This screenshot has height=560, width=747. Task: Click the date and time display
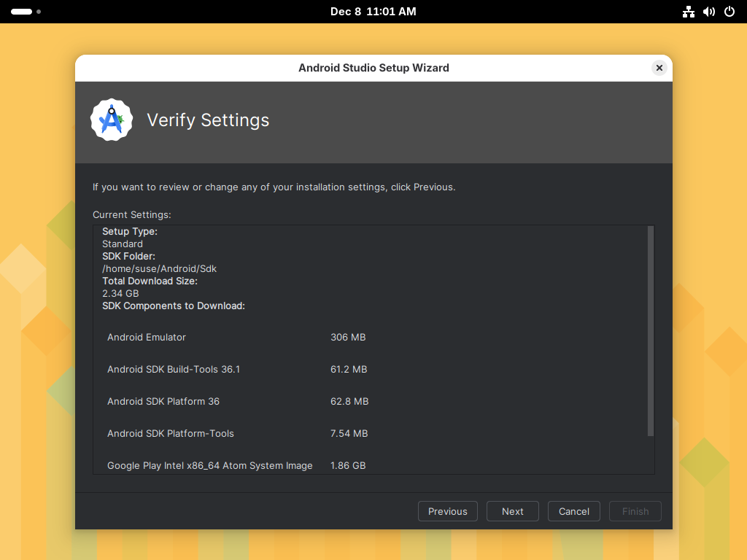click(x=373, y=12)
